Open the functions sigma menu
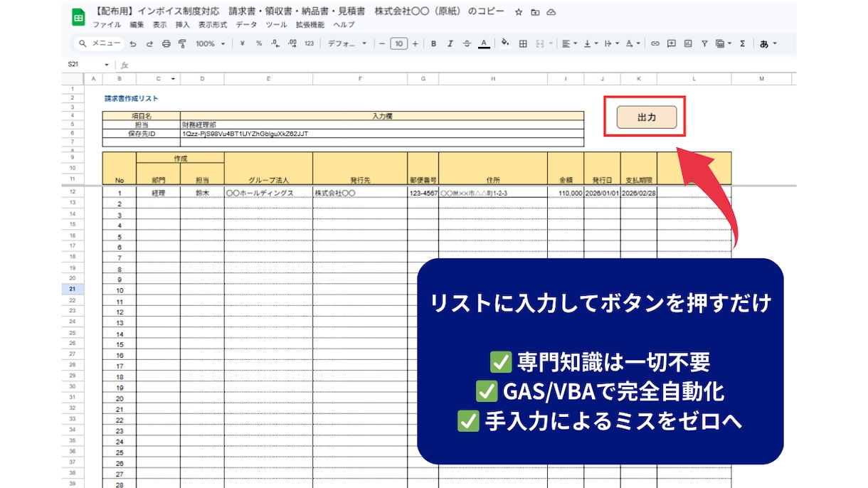The height and width of the screenshot is (488, 868). (743, 43)
